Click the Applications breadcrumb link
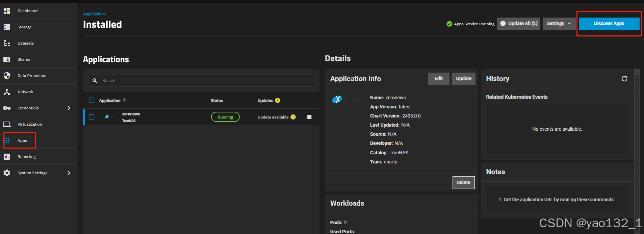644x234 pixels. click(x=94, y=14)
